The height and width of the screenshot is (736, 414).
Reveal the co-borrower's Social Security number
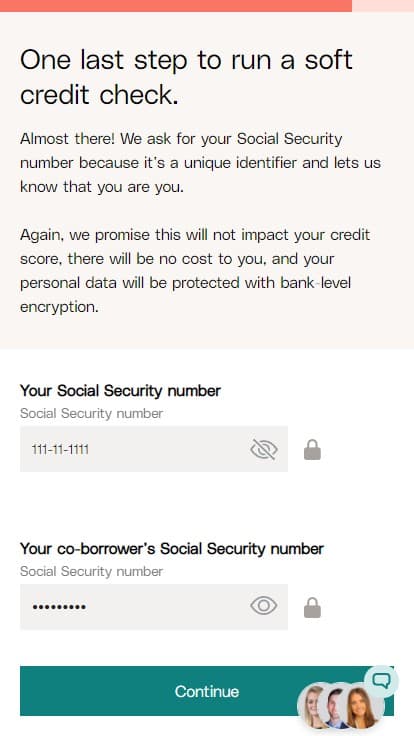coord(263,606)
